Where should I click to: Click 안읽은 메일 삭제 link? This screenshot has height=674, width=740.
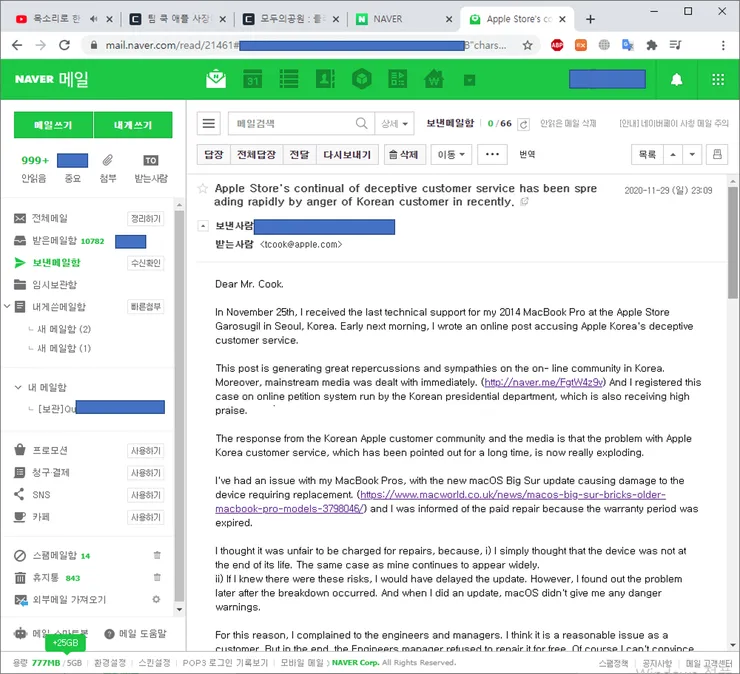(x=568, y=124)
